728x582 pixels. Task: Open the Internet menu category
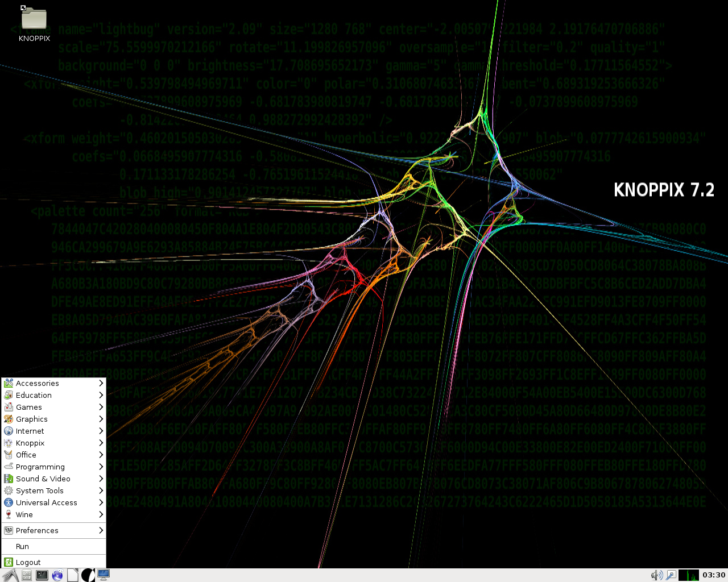53,431
